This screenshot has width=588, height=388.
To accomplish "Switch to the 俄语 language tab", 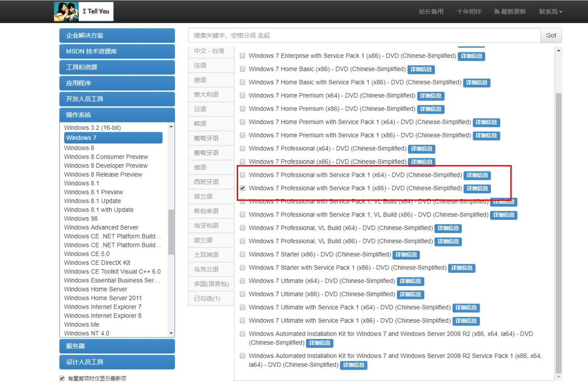I will coord(211,167).
